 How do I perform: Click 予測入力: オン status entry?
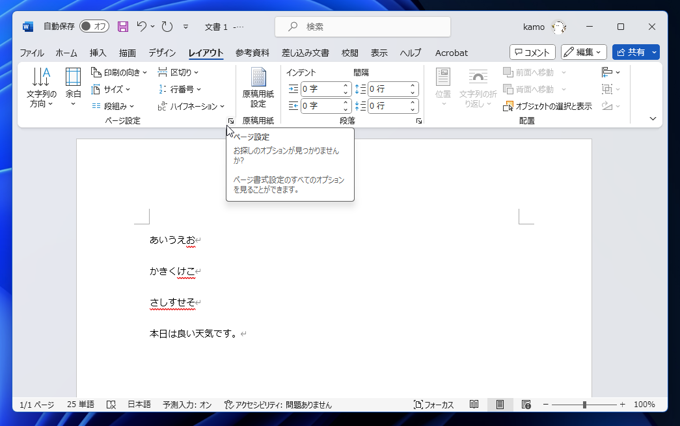point(187,405)
